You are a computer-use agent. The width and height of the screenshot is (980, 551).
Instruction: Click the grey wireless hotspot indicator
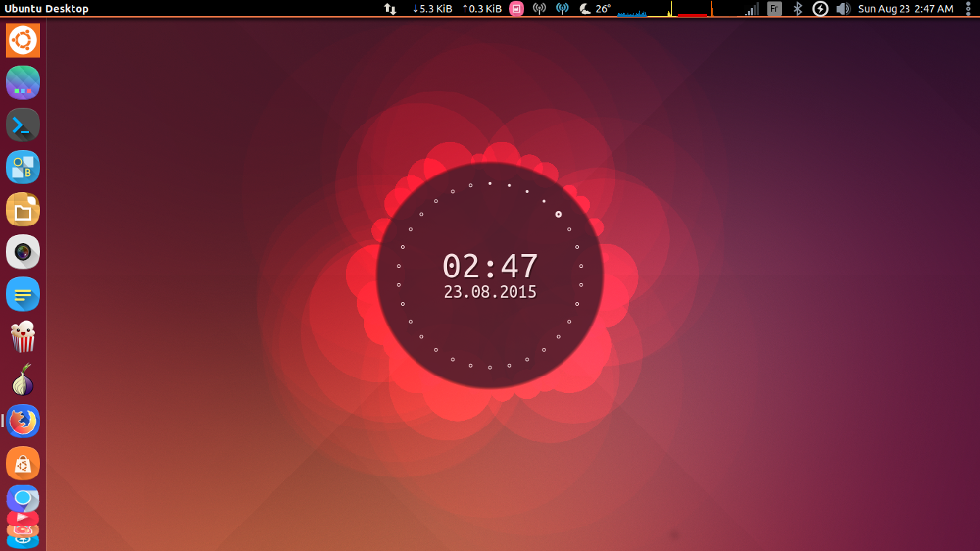(539, 9)
